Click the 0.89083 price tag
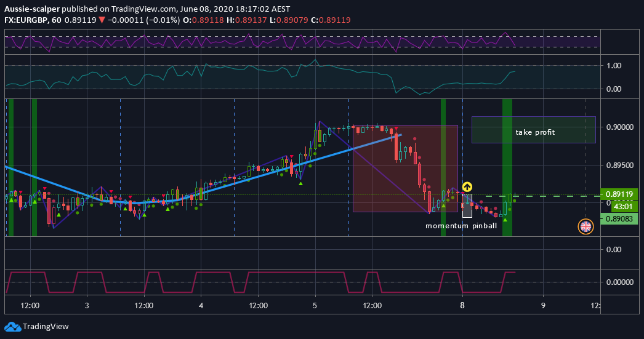Viewport: 644px width, 339px height. [619, 219]
